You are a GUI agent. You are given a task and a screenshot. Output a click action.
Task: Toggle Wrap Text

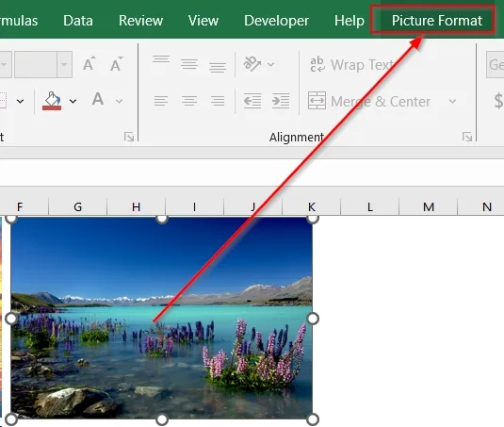coord(351,64)
